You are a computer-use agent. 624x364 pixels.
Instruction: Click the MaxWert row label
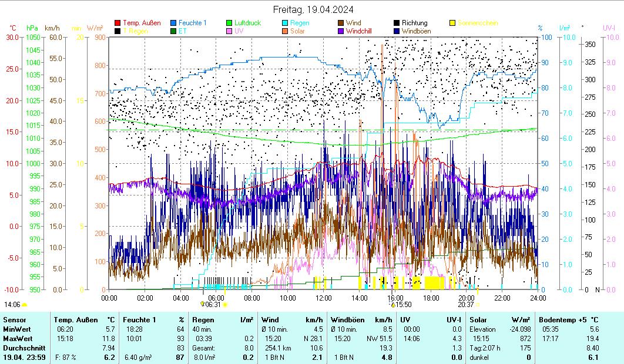pyautogui.click(x=18, y=339)
